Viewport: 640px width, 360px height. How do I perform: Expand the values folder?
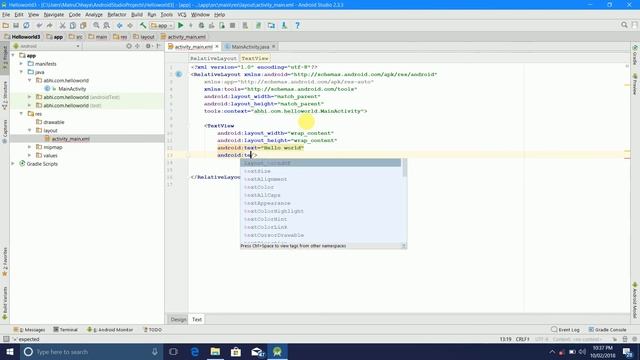29,156
